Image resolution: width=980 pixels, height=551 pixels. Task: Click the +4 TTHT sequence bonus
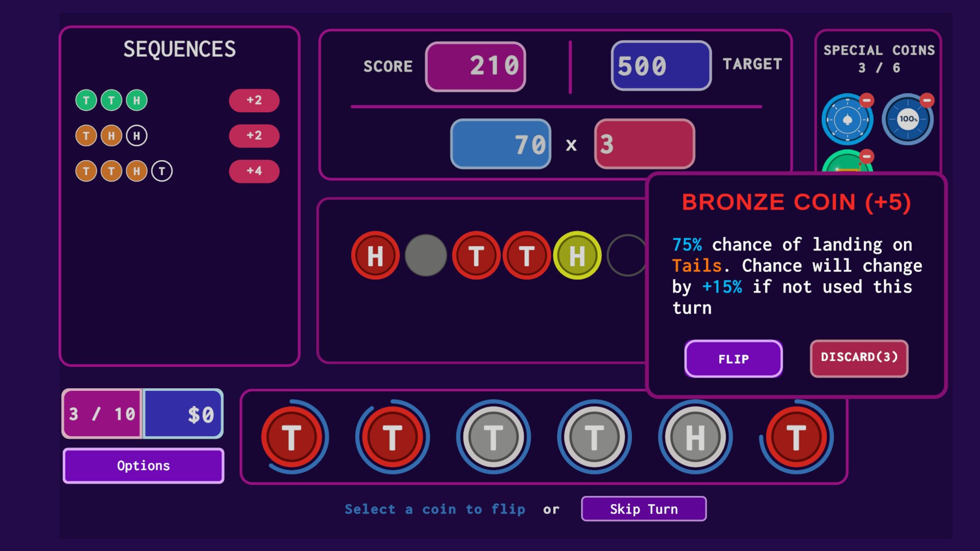pyautogui.click(x=254, y=171)
